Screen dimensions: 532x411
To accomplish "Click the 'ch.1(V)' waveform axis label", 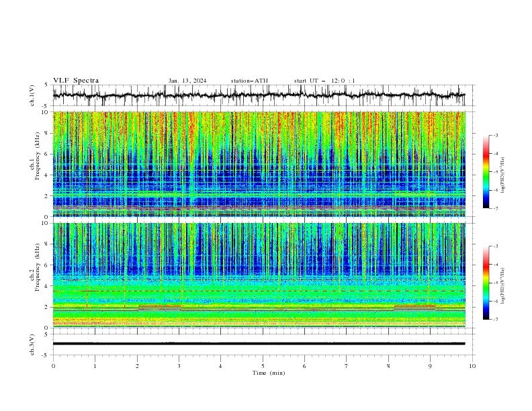I will pos(32,95).
